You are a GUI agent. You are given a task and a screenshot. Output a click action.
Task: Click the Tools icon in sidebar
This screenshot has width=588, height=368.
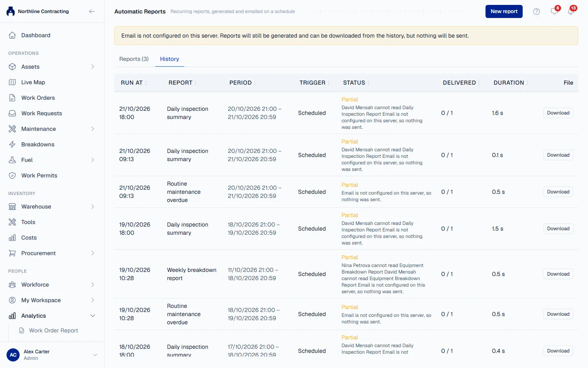[x=12, y=222]
